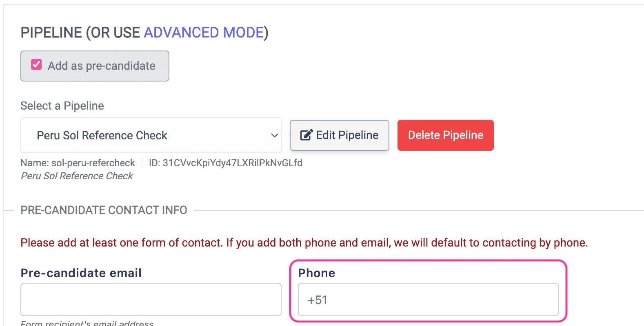Click the Edit Pipeline button
This screenshot has width=644, height=326.
click(339, 135)
